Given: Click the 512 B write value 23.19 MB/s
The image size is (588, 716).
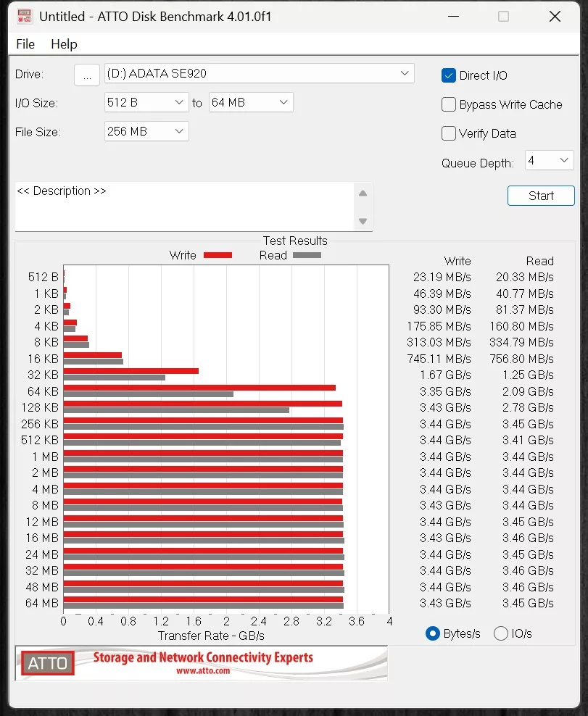Looking at the screenshot, I should [x=442, y=277].
